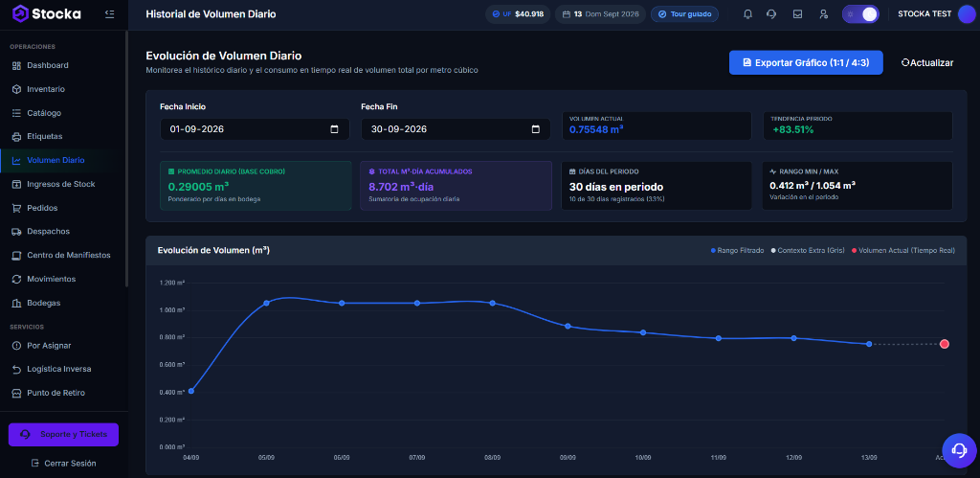Click Cerrar Sesión to log out
The image size is (980, 478).
(x=63, y=464)
